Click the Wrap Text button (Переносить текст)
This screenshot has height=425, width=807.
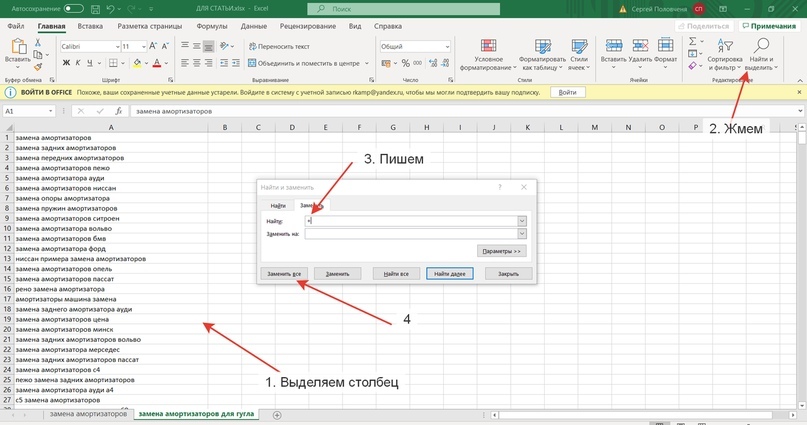[279, 46]
